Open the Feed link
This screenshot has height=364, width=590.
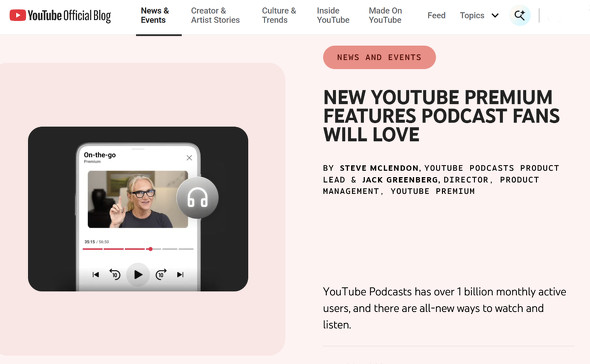[x=436, y=15]
